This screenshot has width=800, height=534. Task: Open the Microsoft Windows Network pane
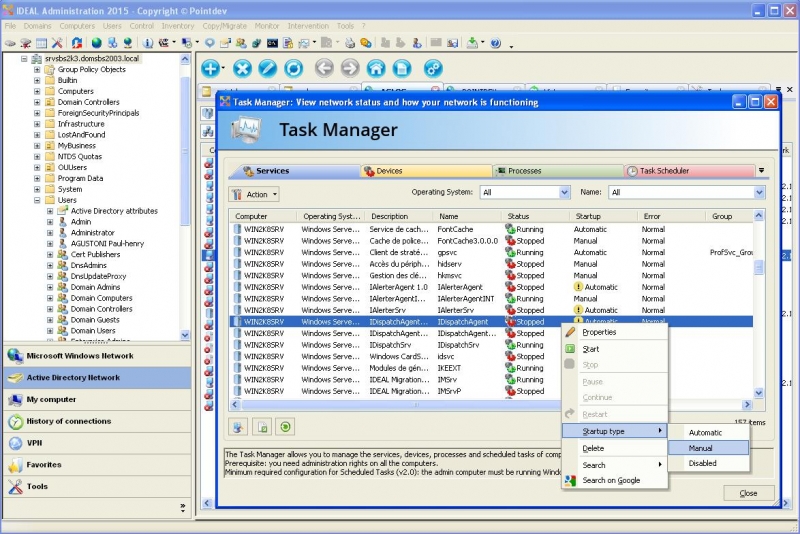point(97,356)
